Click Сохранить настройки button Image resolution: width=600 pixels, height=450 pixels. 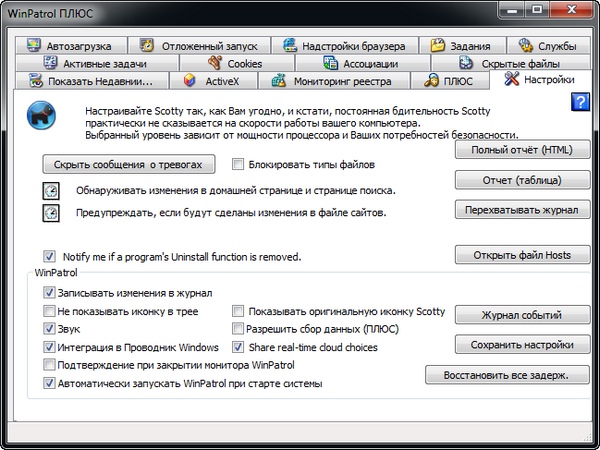coord(522,345)
